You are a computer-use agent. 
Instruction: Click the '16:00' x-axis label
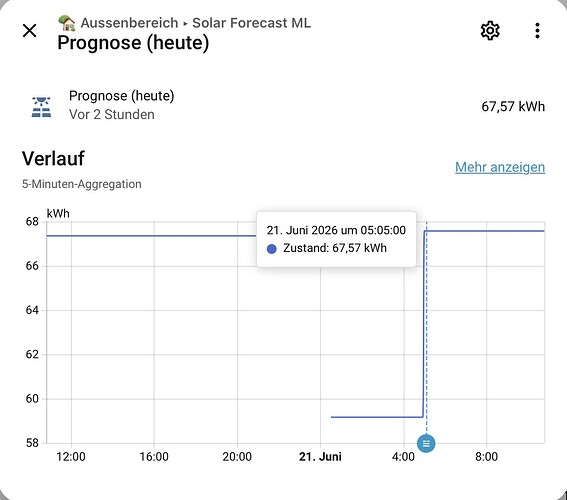point(154,457)
